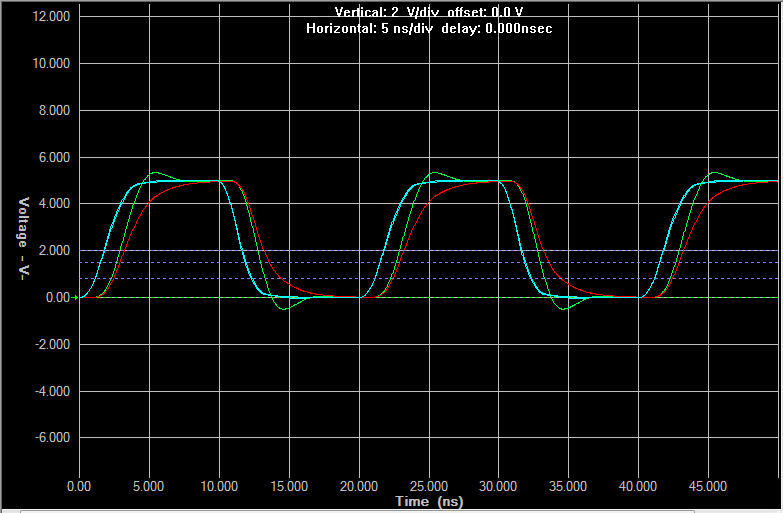Select the 4.000 voltage axis label
The height and width of the screenshot is (513, 783).
(x=55, y=204)
